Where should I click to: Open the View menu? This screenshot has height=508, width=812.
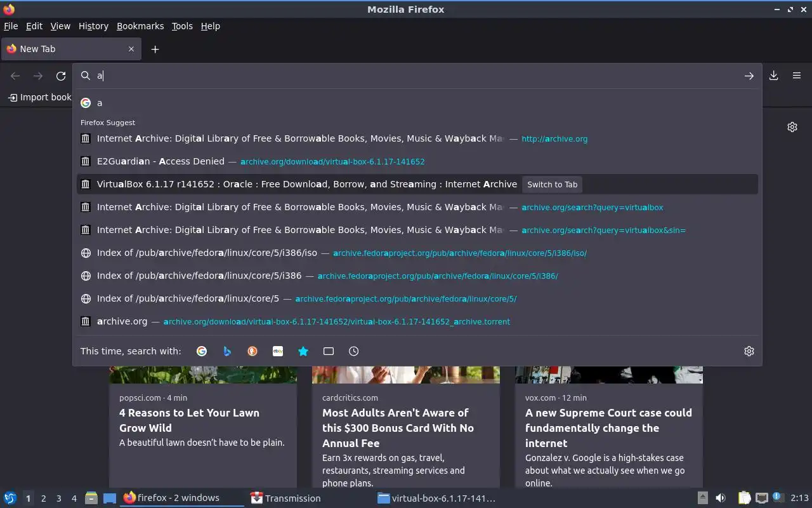point(60,26)
